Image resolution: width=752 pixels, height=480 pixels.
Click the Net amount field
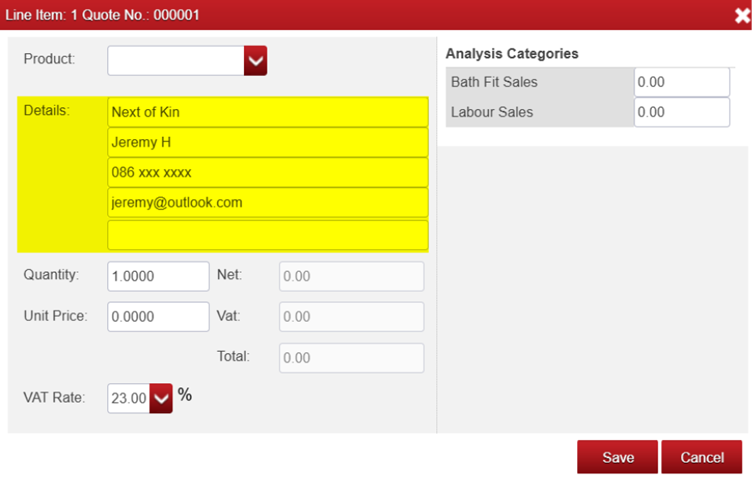point(352,276)
